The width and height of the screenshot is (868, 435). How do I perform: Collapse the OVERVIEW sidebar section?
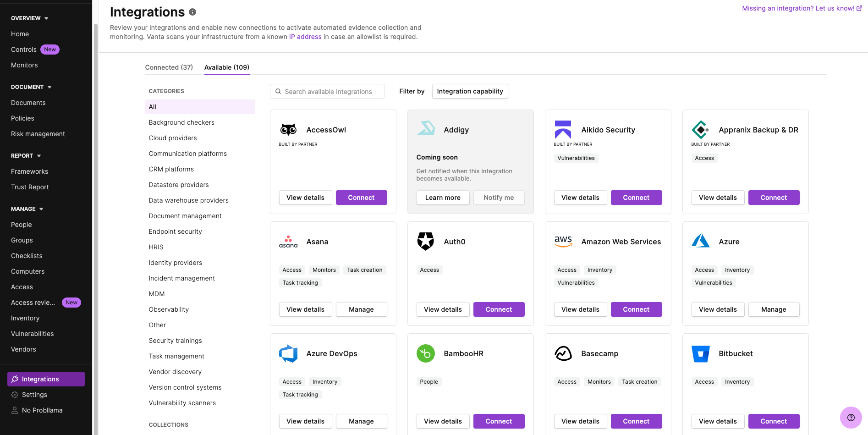(x=30, y=18)
